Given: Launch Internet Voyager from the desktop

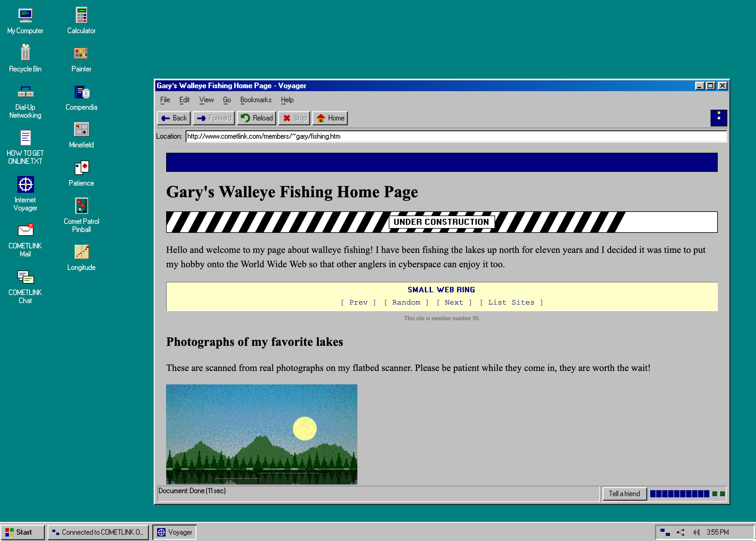Looking at the screenshot, I should coord(25,194).
